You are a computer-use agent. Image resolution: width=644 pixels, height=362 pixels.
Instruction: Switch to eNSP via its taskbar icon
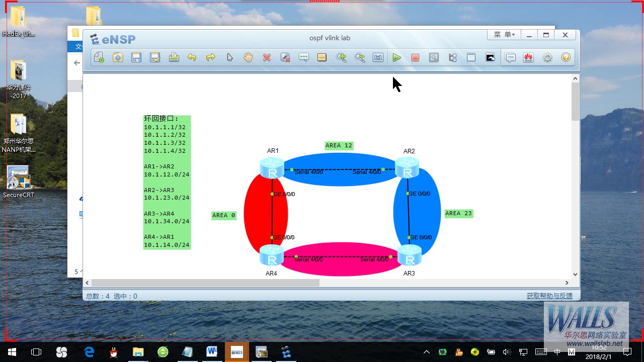pyautogui.click(x=286, y=352)
